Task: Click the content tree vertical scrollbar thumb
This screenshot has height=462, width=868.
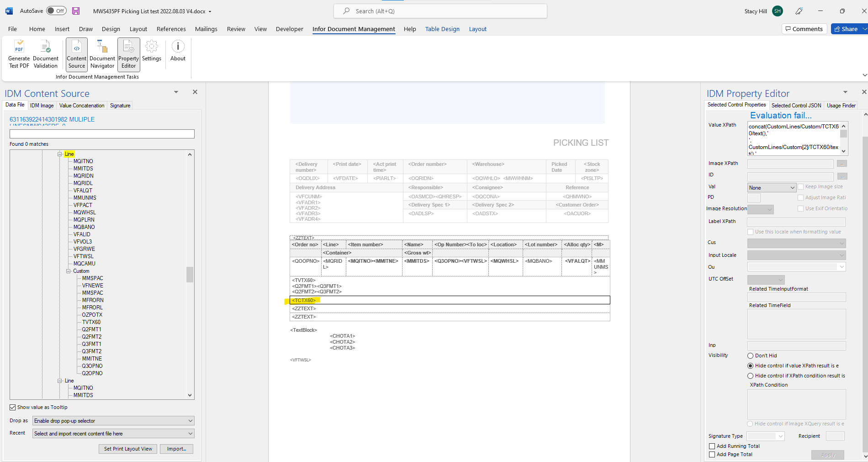Action: (190, 275)
